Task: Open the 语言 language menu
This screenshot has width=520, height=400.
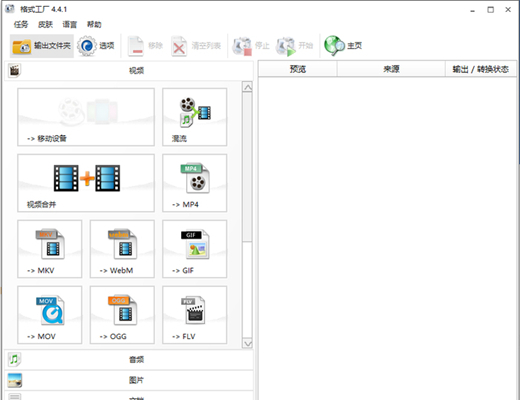Action: coord(70,24)
